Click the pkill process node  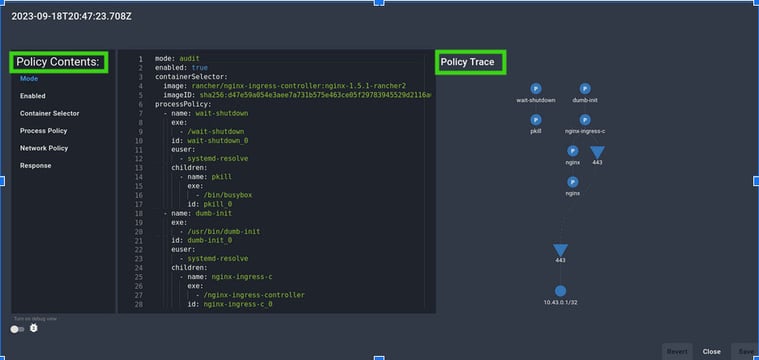(x=535, y=120)
